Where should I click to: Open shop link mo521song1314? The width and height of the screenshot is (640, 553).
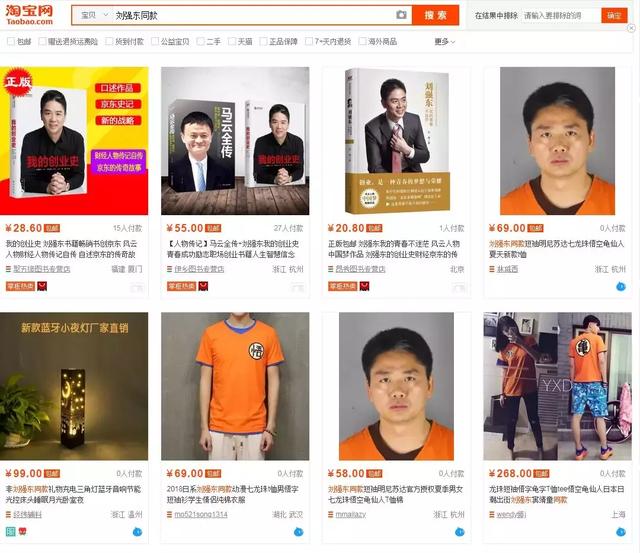click(201, 515)
